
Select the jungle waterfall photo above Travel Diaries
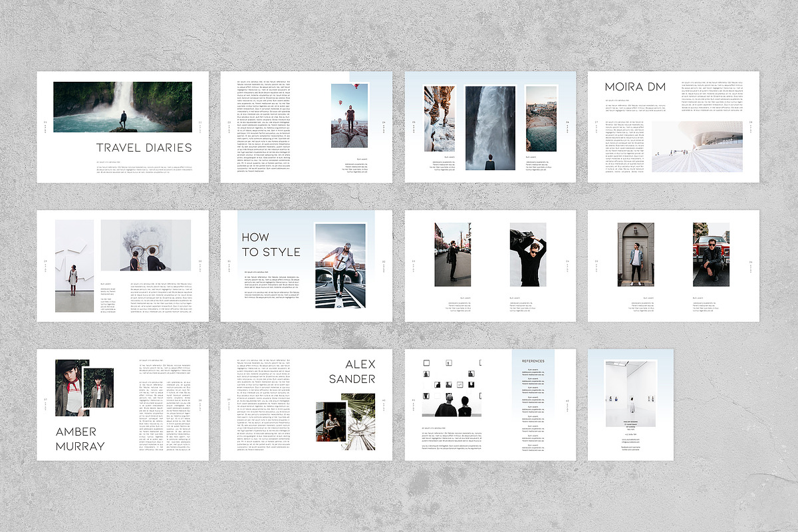click(122, 106)
